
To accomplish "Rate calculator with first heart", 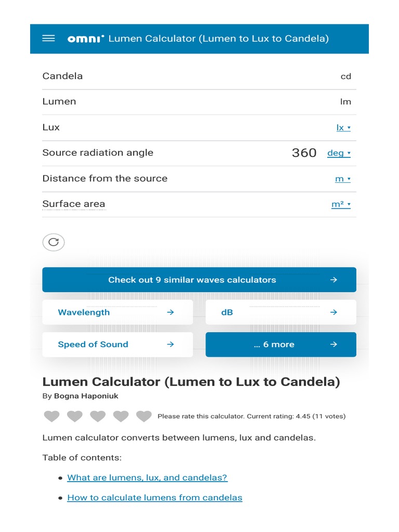I will (x=52, y=416).
